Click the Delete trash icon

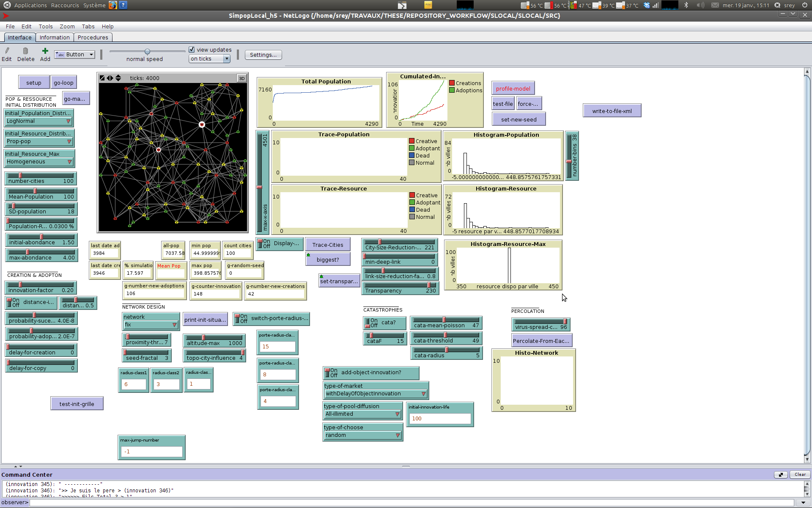[25, 51]
